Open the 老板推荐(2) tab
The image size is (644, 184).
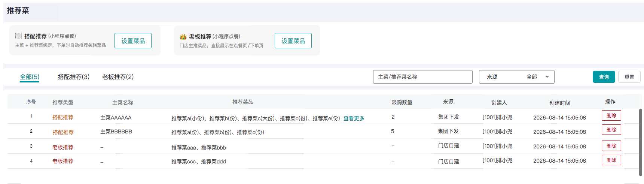tap(118, 77)
